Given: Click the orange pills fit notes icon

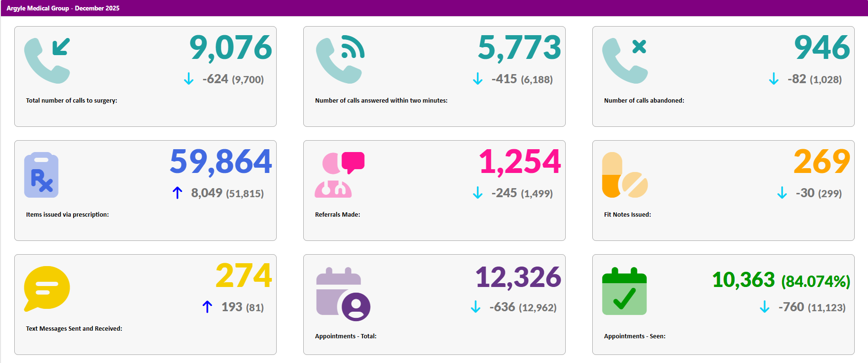Looking at the screenshot, I should pos(625,175).
